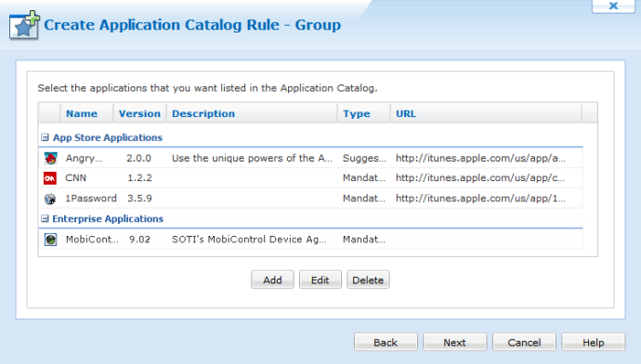Sort by the URL column header
This screenshot has width=641, height=364.
tap(406, 113)
